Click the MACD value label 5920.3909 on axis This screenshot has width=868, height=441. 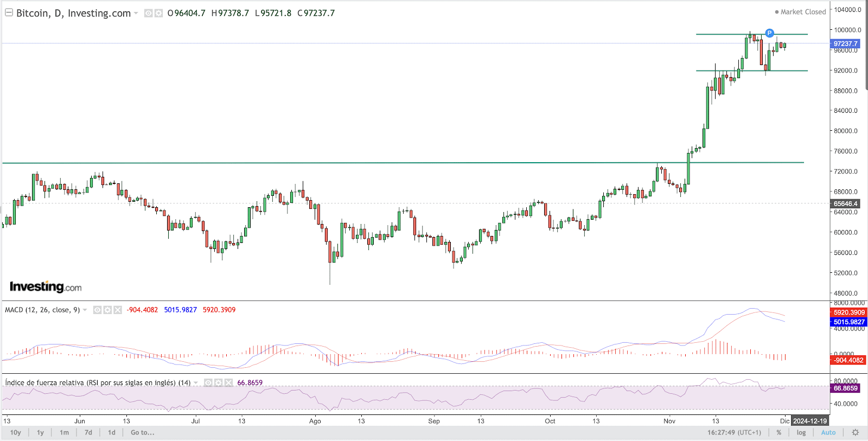(x=848, y=312)
